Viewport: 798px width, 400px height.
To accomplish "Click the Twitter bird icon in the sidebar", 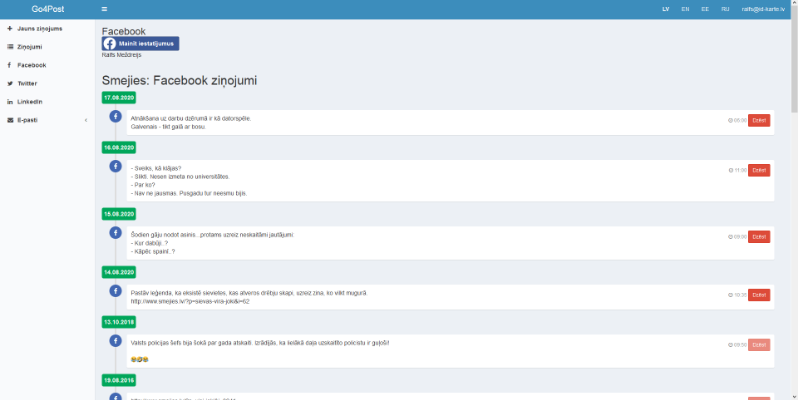I will pyautogui.click(x=10, y=83).
